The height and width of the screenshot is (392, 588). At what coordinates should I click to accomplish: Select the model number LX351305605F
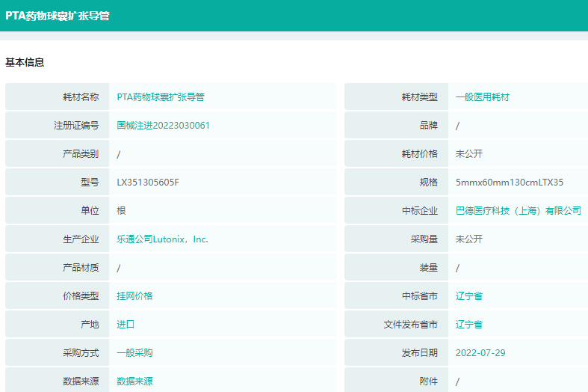tap(148, 183)
